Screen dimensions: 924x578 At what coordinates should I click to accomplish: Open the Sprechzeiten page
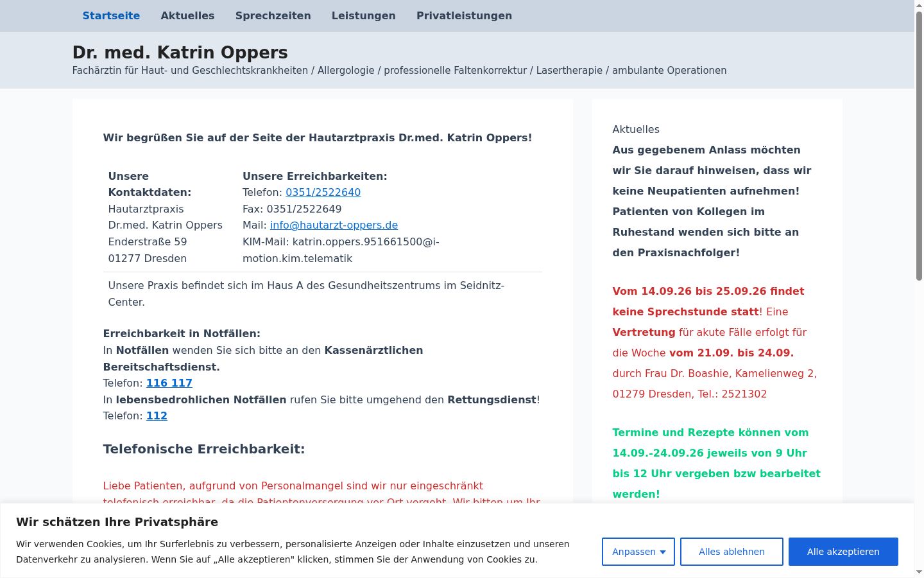273,15
